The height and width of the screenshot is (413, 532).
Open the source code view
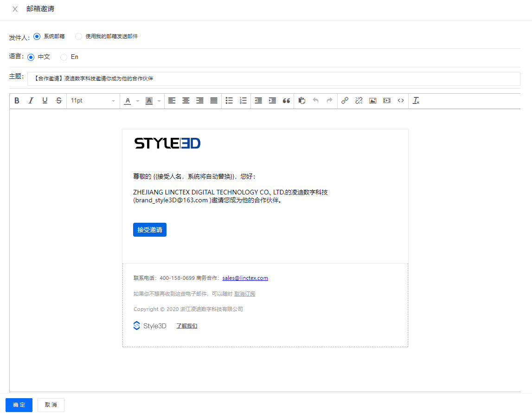tap(401, 100)
